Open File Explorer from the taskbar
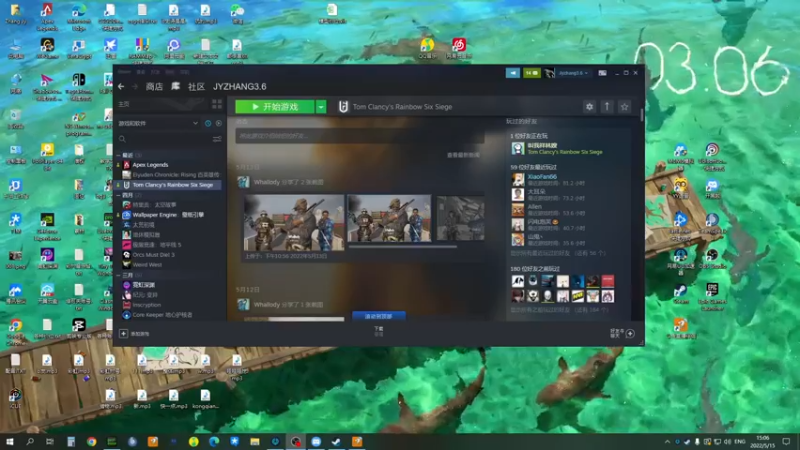The image size is (800, 450). [255, 441]
